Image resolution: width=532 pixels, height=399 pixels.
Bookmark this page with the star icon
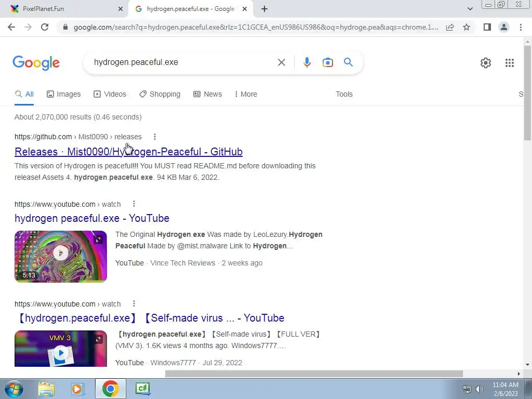[x=467, y=27]
